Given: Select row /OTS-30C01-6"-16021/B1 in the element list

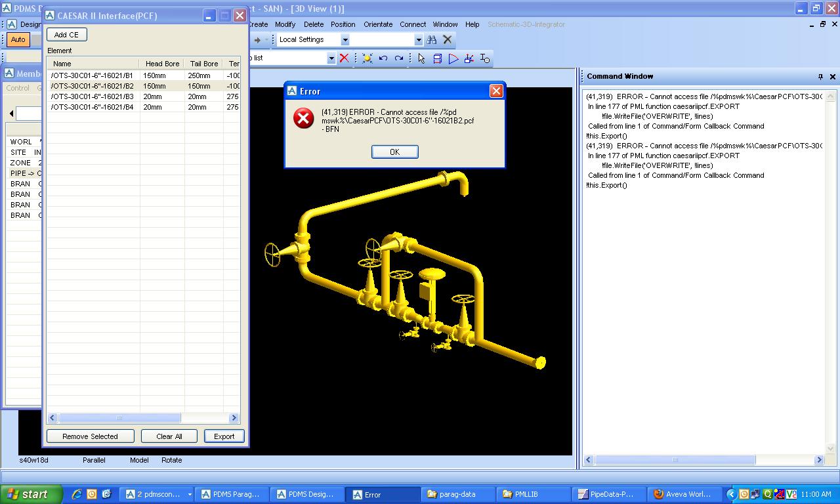Looking at the screenshot, I should (x=143, y=75).
